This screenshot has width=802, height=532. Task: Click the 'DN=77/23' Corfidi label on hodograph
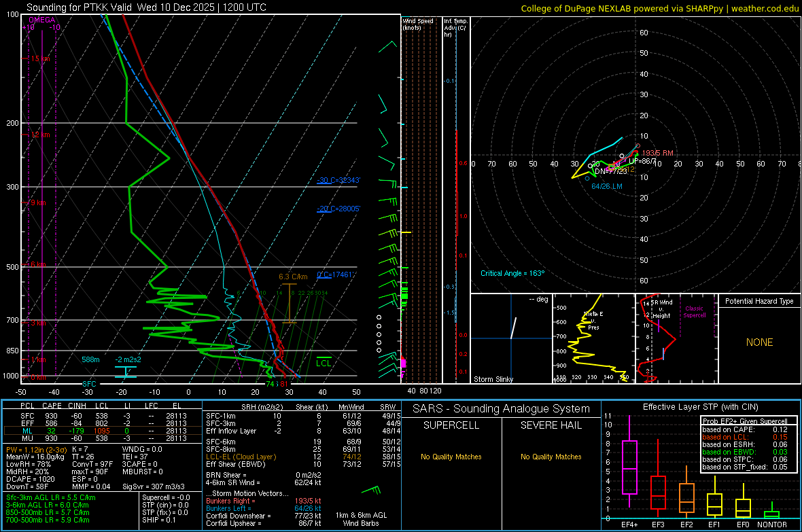(611, 172)
